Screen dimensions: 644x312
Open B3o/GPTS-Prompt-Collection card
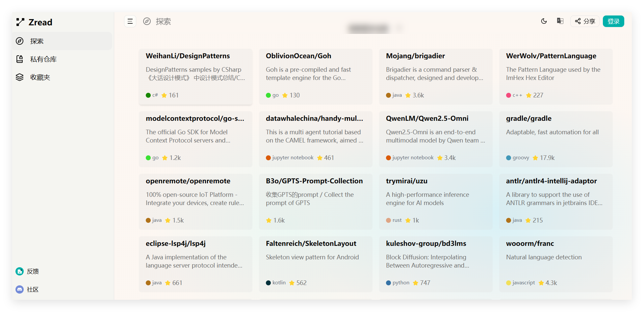(x=316, y=202)
